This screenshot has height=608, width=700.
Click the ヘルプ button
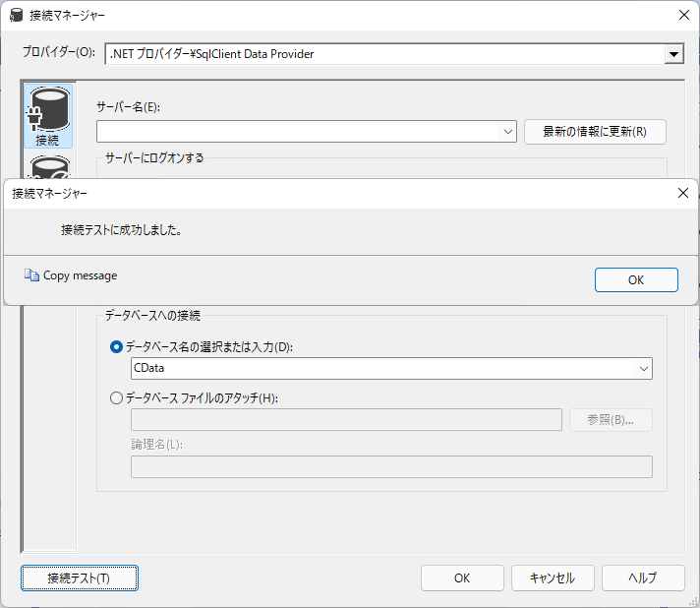tap(643, 578)
